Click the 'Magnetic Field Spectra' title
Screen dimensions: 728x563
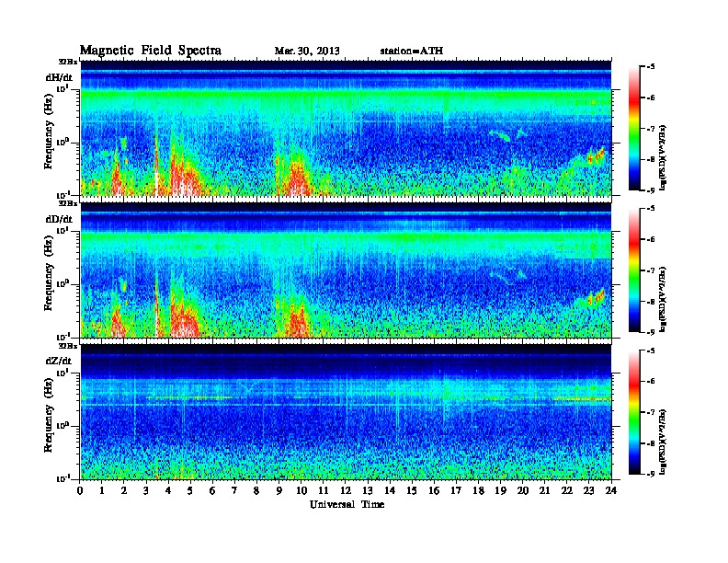click(x=151, y=51)
